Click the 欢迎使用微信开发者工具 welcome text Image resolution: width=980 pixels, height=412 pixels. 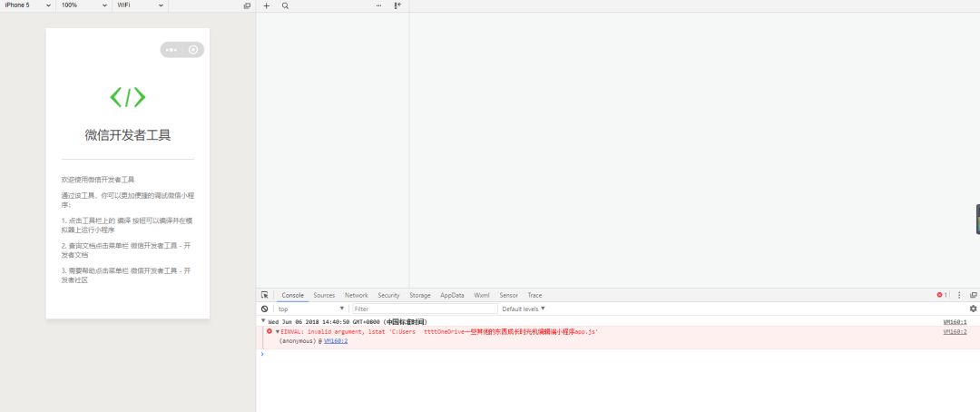point(97,180)
